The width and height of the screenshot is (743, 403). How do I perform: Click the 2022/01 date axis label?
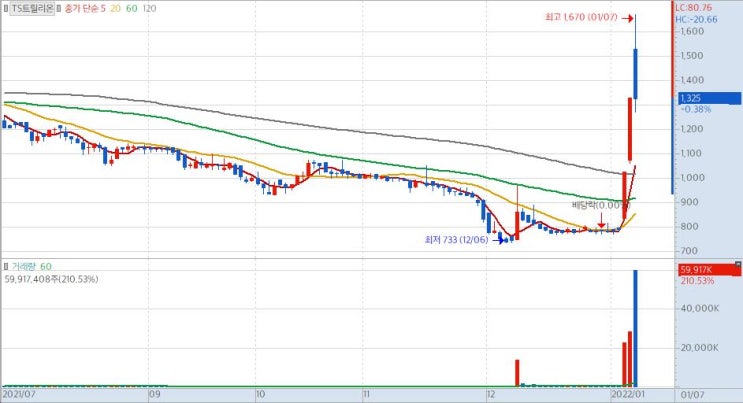(628, 394)
